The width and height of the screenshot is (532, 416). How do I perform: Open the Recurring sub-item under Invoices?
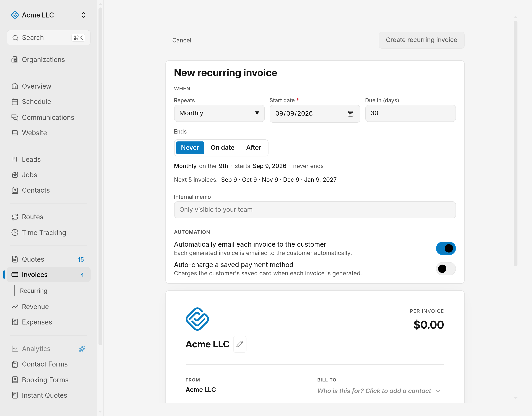click(x=34, y=291)
